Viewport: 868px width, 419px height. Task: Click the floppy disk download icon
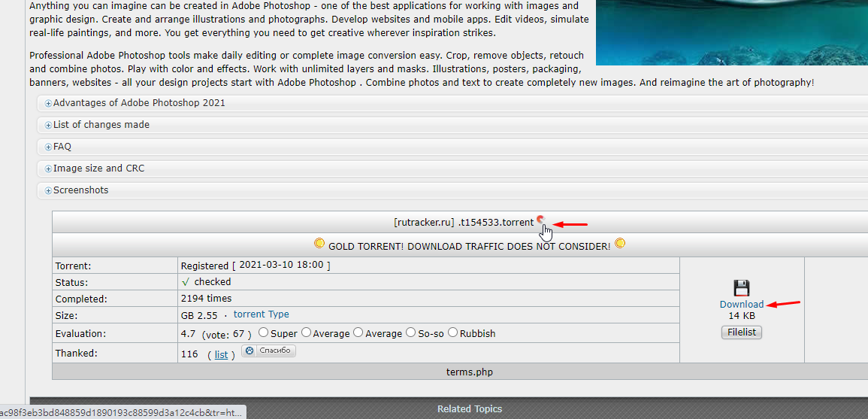(x=741, y=287)
